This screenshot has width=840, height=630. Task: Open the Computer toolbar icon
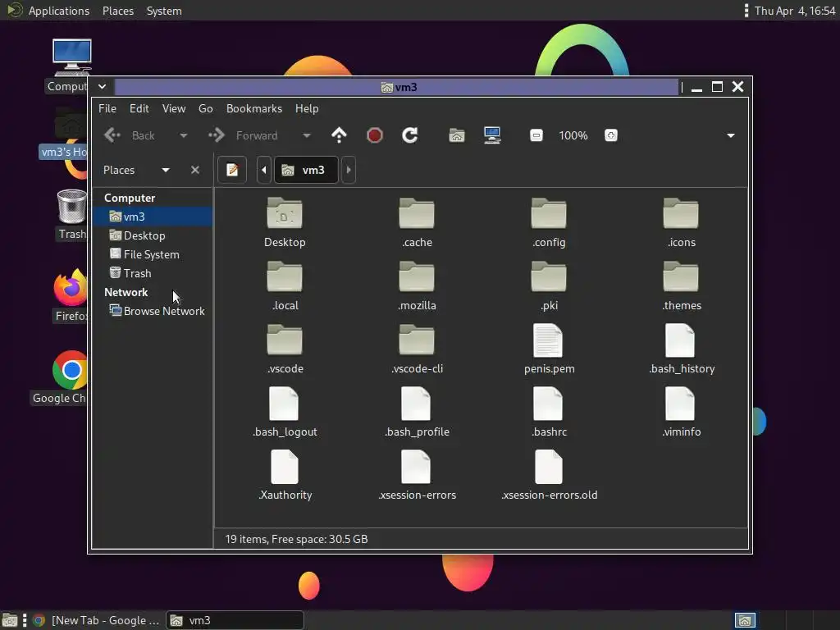492,135
